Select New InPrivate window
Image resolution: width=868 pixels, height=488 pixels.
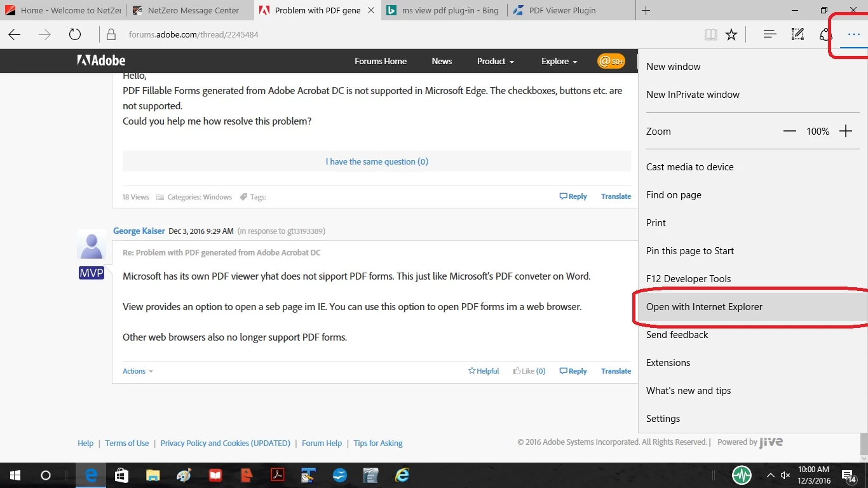pos(752,95)
